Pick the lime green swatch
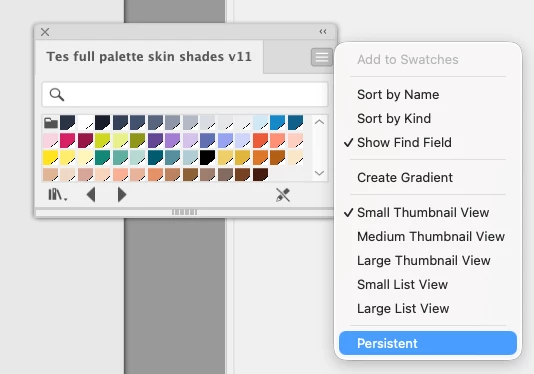 (103, 140)
